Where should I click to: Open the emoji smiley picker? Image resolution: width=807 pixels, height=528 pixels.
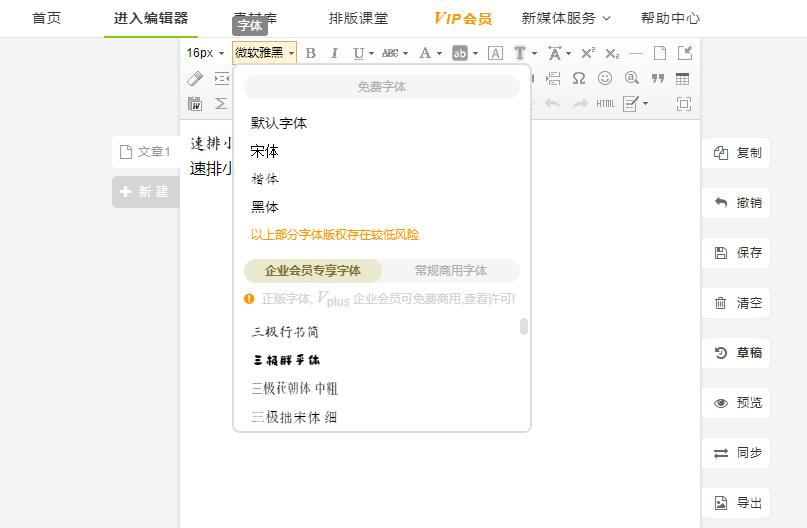605,78
